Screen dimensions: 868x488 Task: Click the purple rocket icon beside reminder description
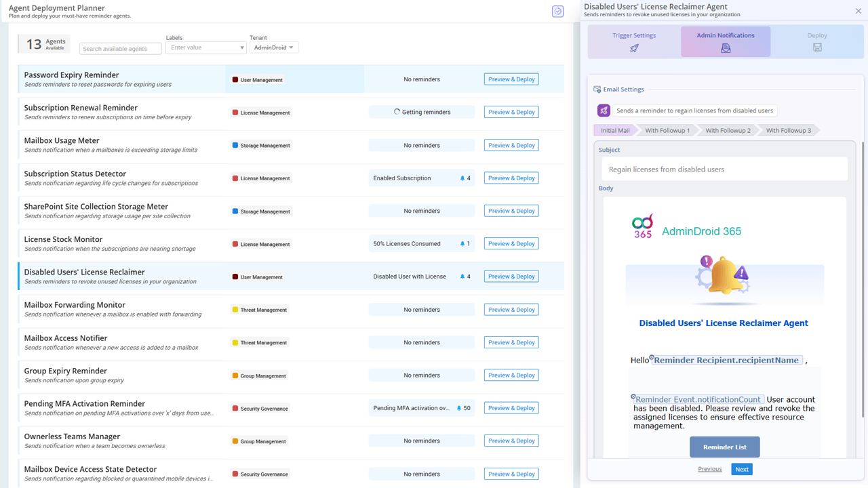[x=604, y=110]
